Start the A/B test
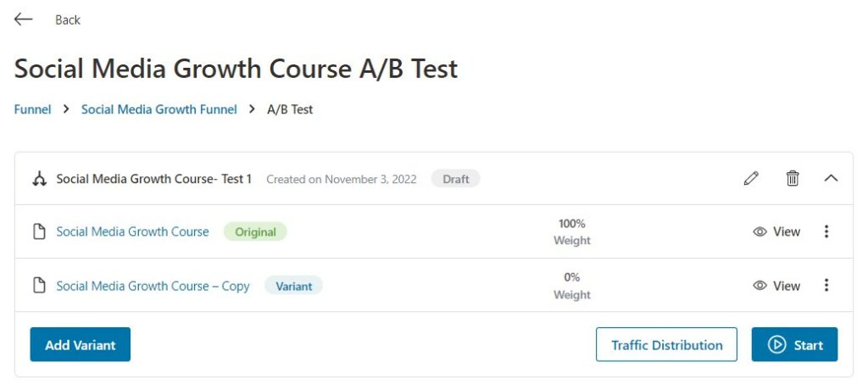Viewport: 868px width, 390px height. coord(794,344)
